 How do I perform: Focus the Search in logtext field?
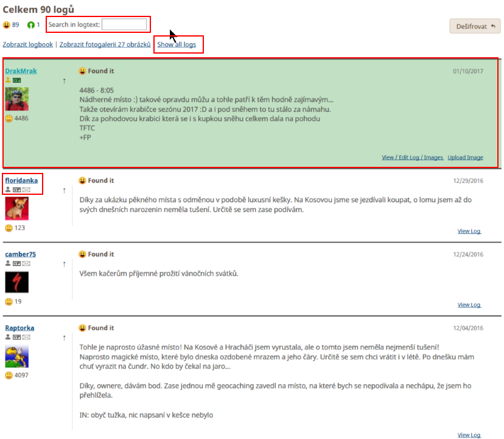pos(124,24)
